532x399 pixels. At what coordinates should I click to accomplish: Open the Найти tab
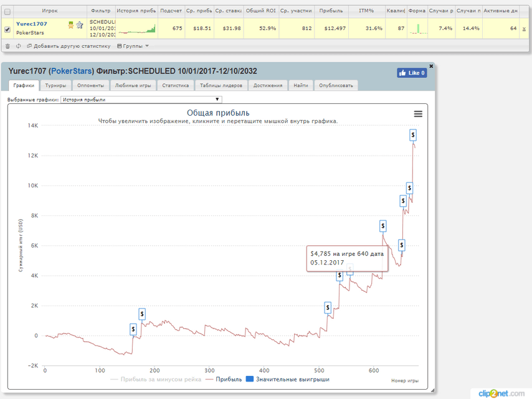301,85
